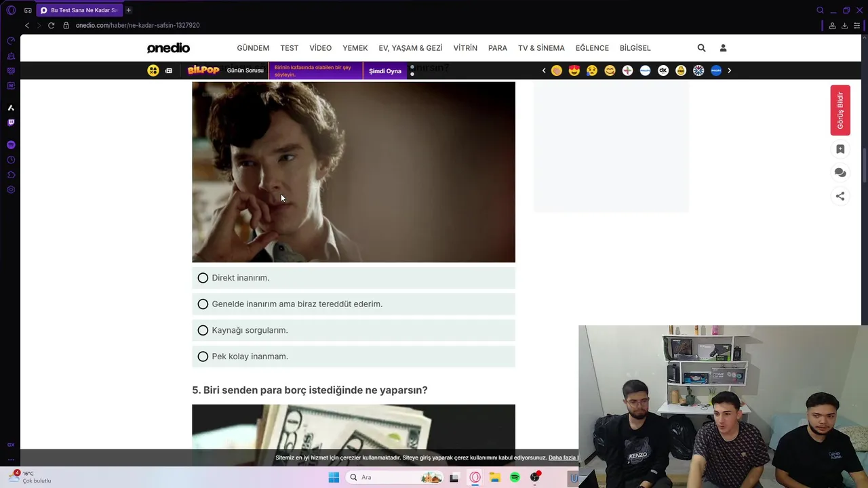
Task: Click the Sherlock GIF image
Action: (353, 172)
